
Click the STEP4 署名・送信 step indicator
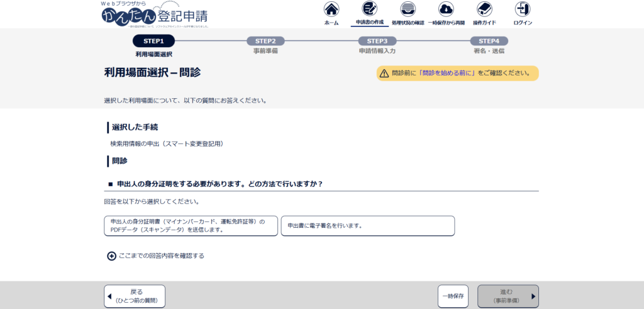489,41
